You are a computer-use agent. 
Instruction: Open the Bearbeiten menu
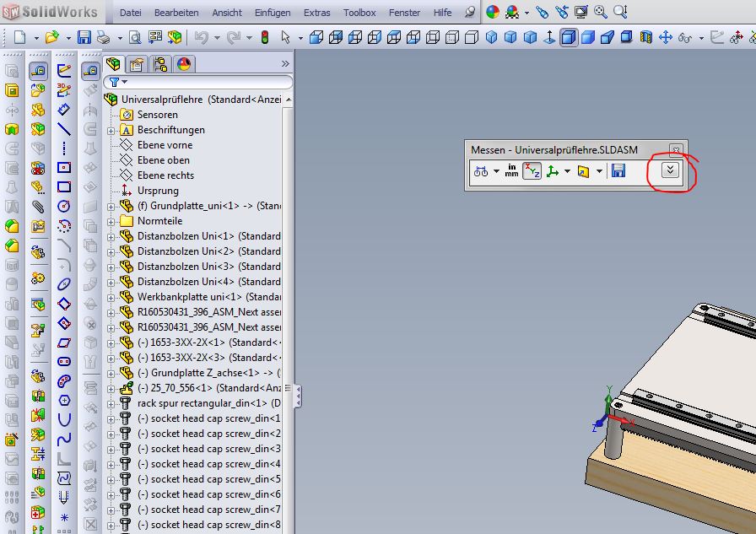[x=176, y=13]
